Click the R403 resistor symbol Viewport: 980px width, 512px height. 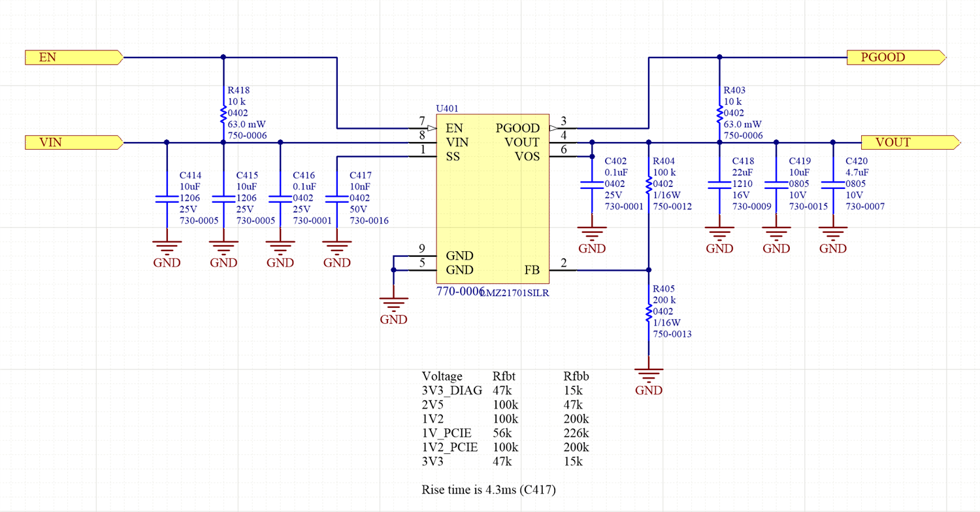[x=719, y=114]
